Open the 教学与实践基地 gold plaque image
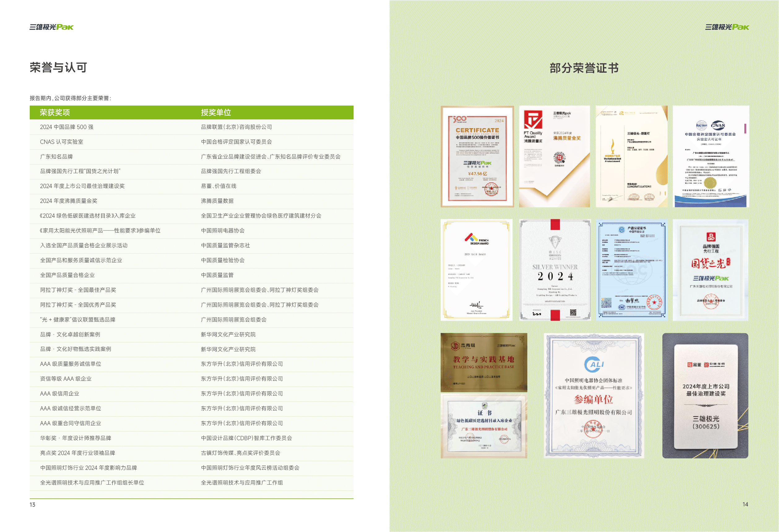The height and width of the screenshot is (532, 779). [x=484, y=362]
